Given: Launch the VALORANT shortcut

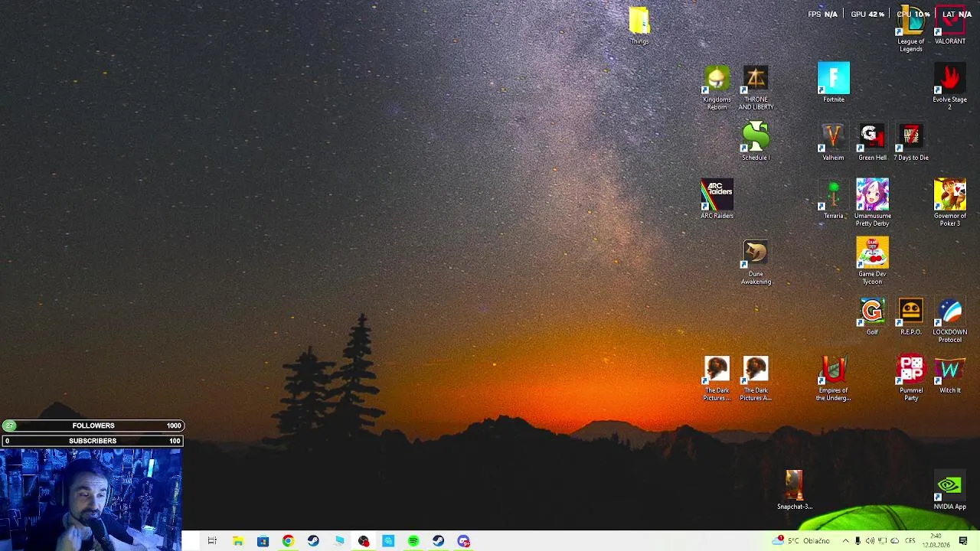Looking at the screenshot, I should point(949,25).
